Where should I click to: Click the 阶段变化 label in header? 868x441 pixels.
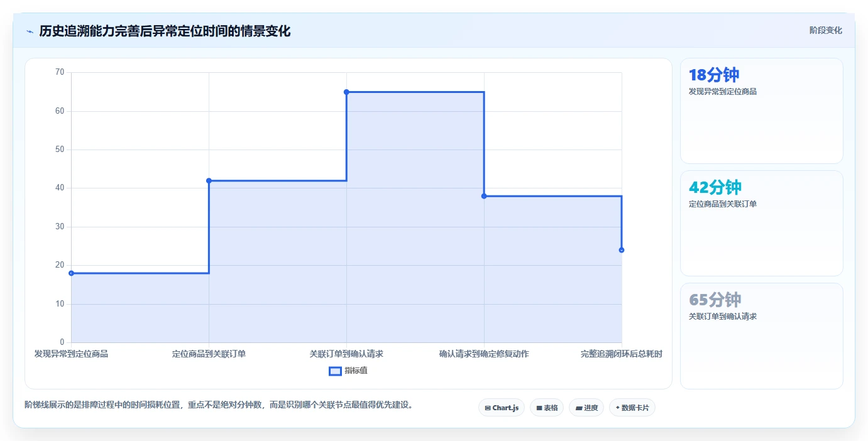coord(825,30)
